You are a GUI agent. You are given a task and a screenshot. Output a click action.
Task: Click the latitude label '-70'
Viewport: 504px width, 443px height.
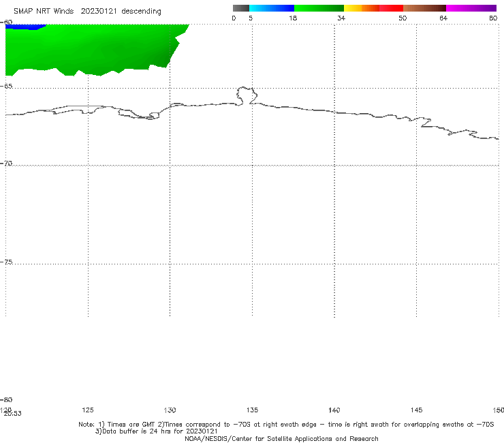(6, 164)
